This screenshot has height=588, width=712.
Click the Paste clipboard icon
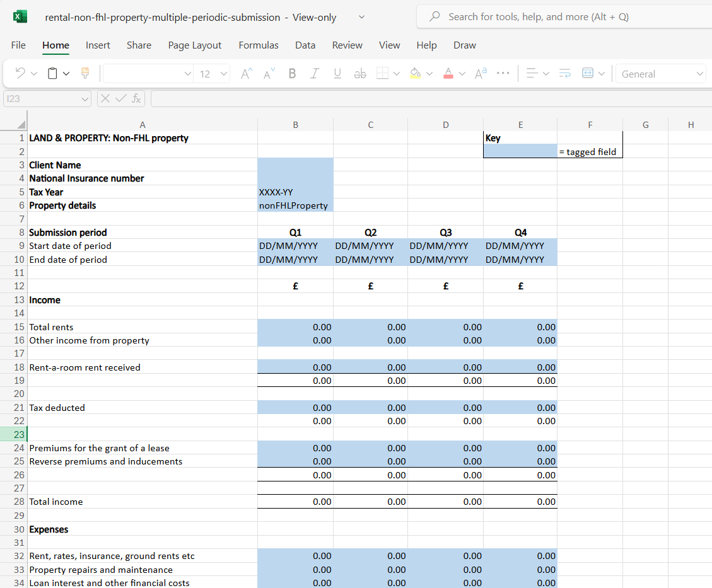coord(53,73)
